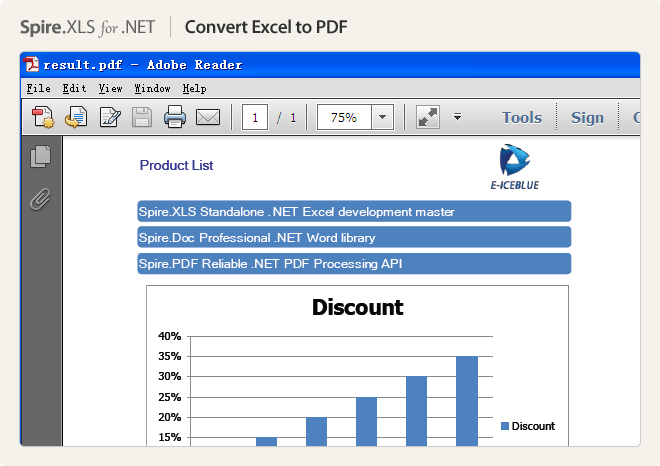Image resolution: width=660 pixels, height=466 pixels.
Task: Click the Discount chart title
Action: (x=357, y=307)
